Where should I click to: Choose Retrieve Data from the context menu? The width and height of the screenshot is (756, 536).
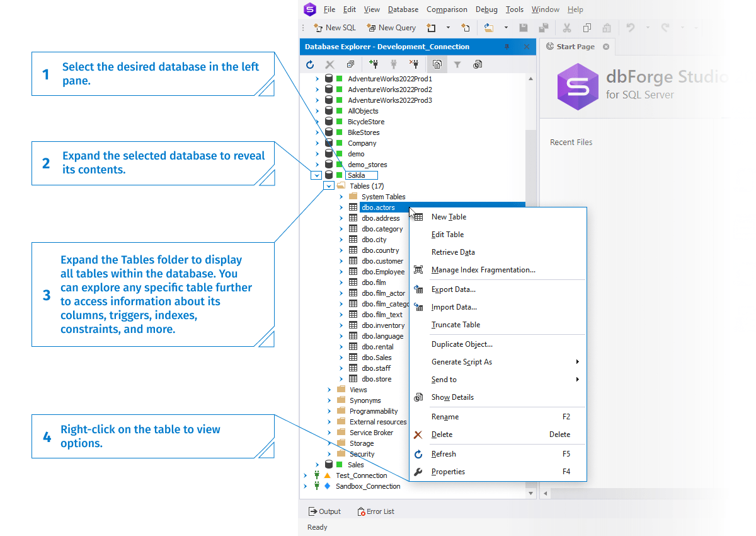tap(498, 252)
